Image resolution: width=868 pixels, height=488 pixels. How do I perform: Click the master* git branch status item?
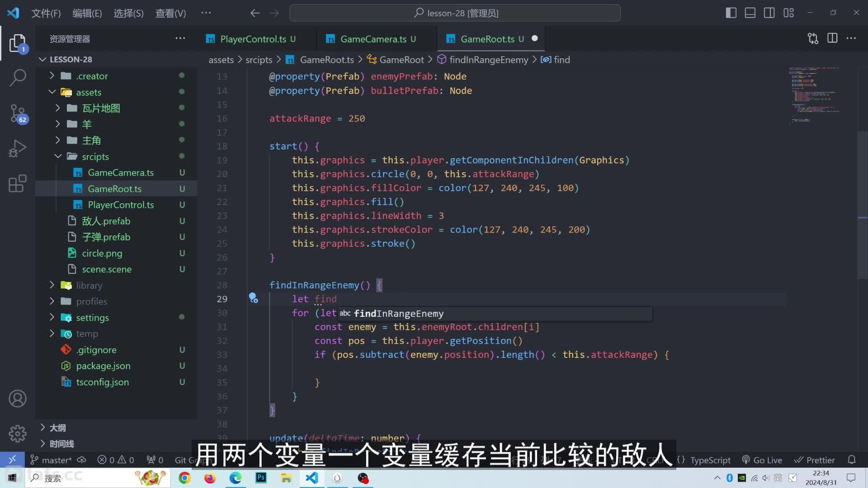tap(51, 460)
